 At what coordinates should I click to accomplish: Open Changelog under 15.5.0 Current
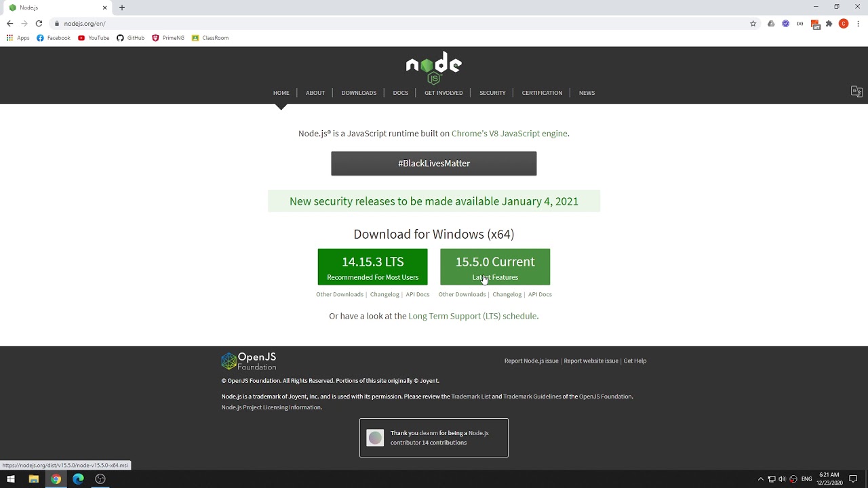pos(507,294)
